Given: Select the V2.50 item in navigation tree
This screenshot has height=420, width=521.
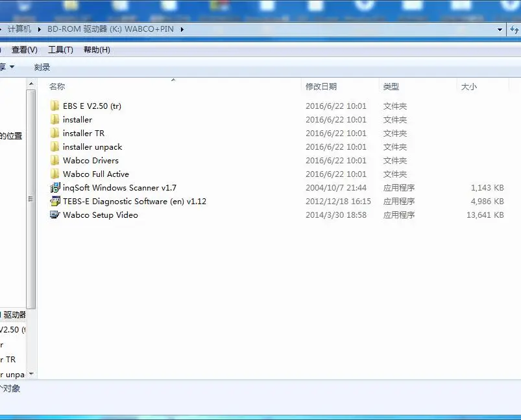Looking at the screenshot, I should pos(12,330).
